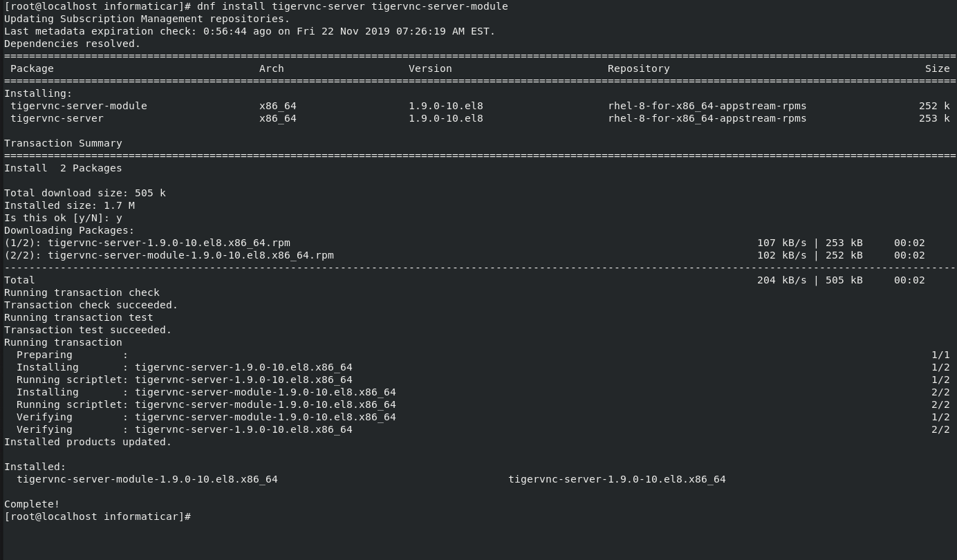Click the first downloaded rpm file line (1/2)

pyautogui.click(x=465, y=243)
